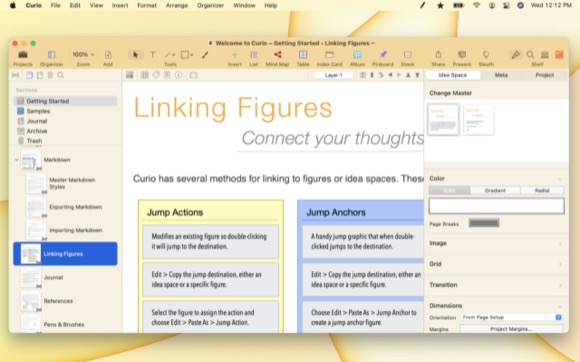Screen dimensions: 580x362
Task: Insert a List figure
Action: point(254,55)
